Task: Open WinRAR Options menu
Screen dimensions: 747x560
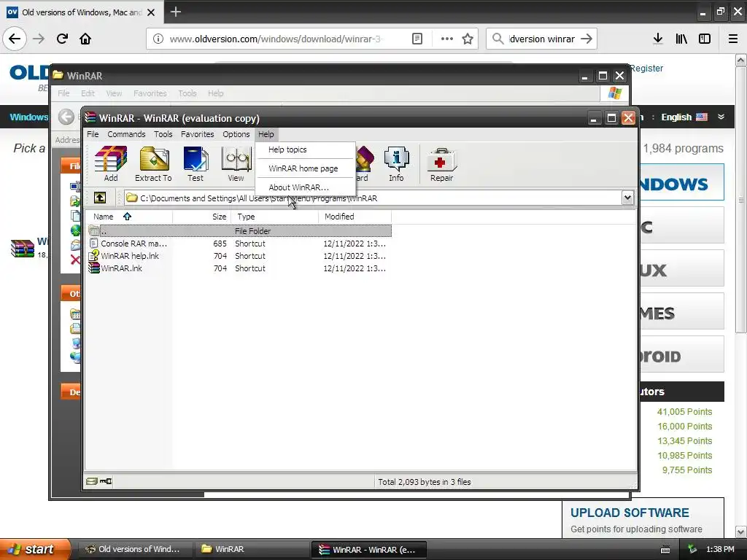Action: pyautogui.click(x=236, y=134)
